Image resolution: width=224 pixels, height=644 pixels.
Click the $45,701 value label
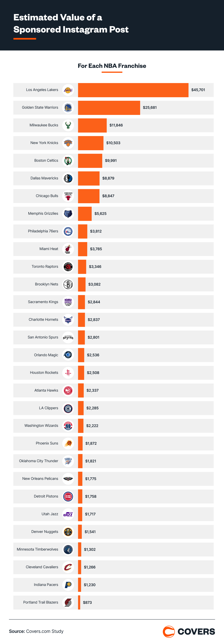[198, 90]
